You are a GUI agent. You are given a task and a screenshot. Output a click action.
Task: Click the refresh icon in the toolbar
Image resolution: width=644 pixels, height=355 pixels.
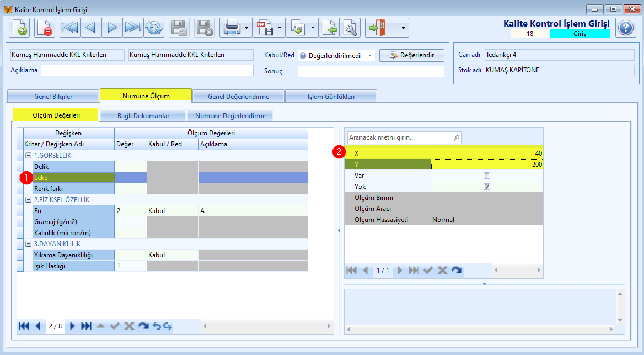[x=154, y=28]
